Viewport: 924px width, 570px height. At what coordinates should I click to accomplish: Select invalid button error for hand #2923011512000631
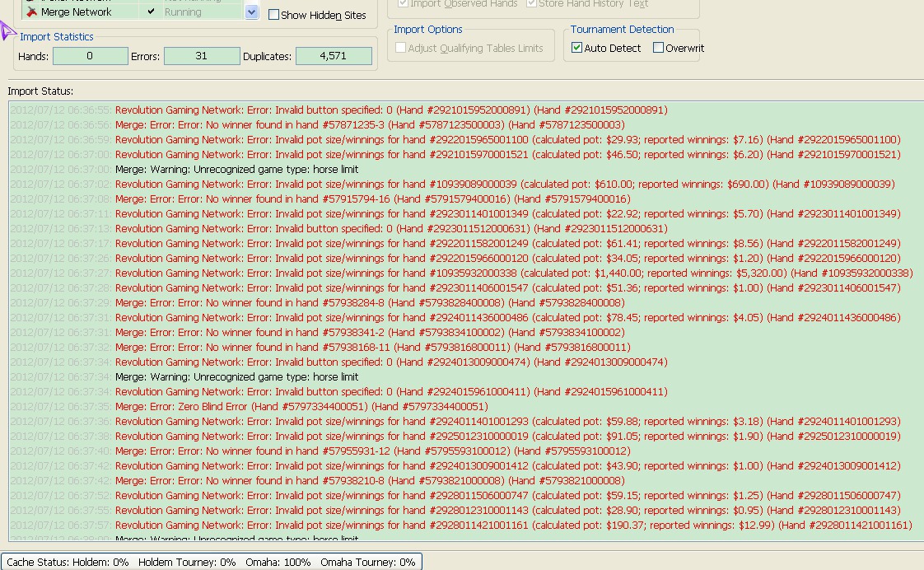tap(338, 228)
